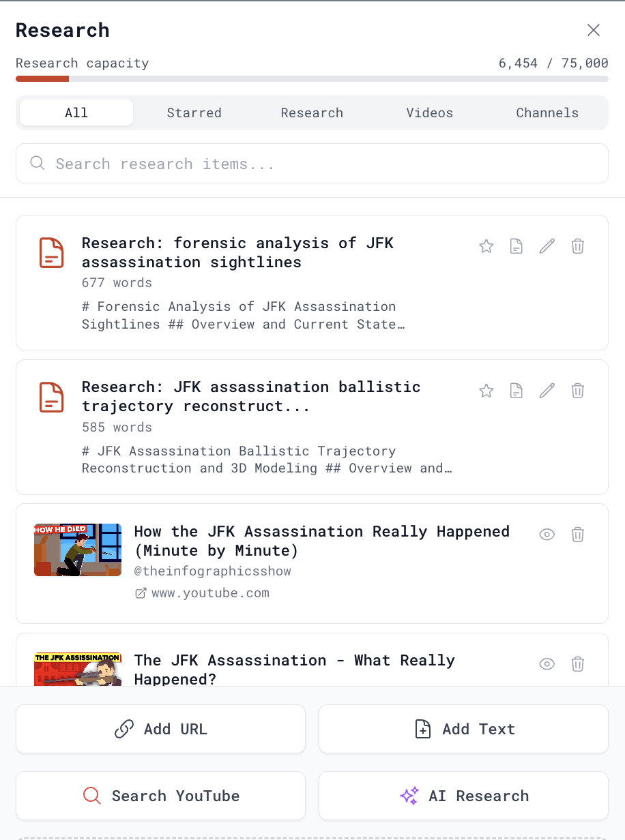Start an AI Research session
Viewport: 625px width, 840px height.
(463, 796)
